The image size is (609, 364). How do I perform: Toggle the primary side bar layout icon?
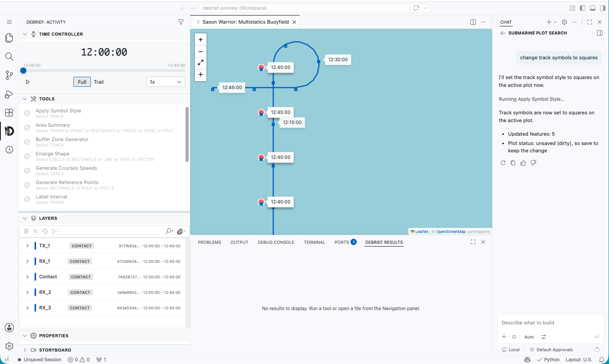(x=583, y=8)
